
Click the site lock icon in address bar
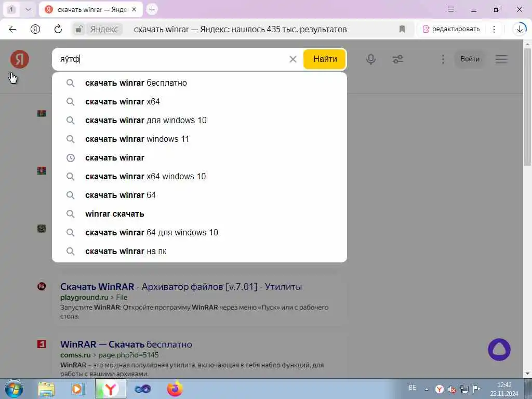pyautogui.click(x=79, y=29)
